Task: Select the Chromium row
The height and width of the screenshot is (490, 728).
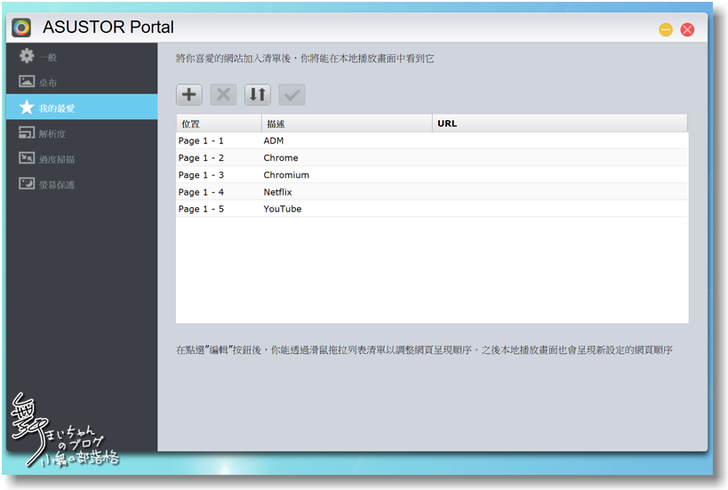Action: 432,175
